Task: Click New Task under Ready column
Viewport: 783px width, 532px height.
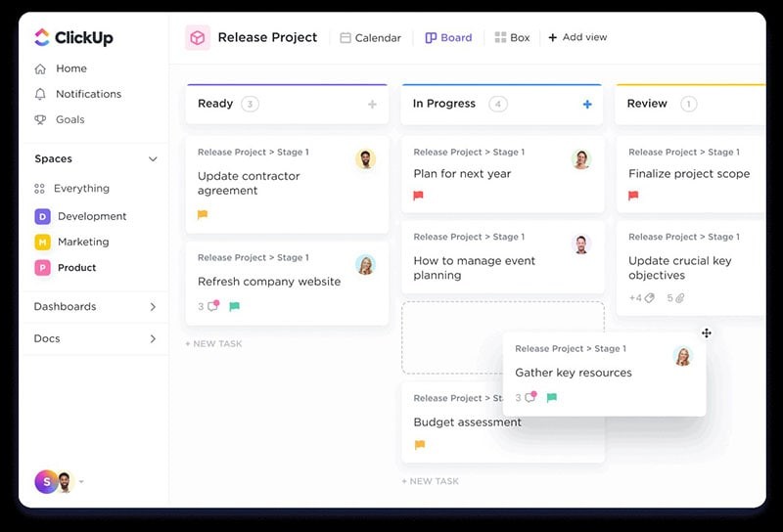Action: pyautogui.click(x=213, y=344)
